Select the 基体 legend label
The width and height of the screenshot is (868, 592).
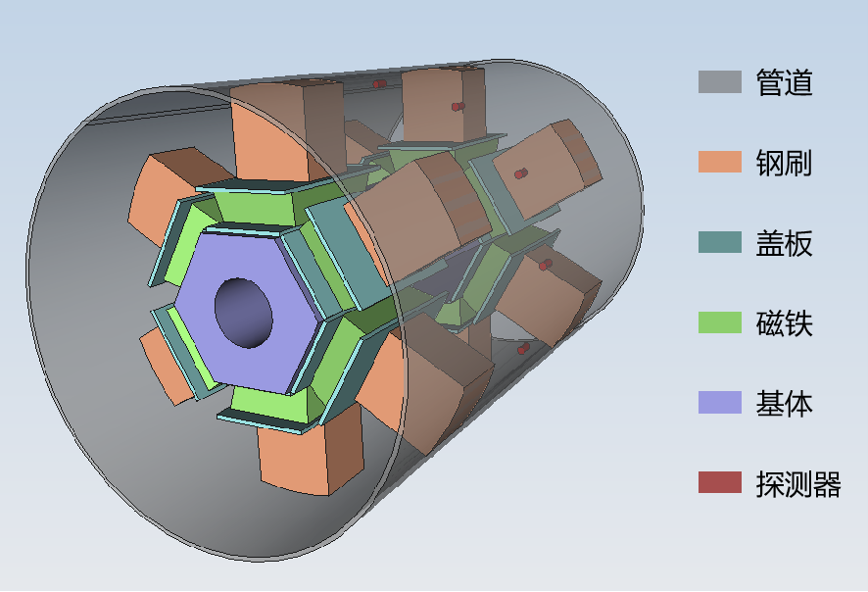[785, 404]
